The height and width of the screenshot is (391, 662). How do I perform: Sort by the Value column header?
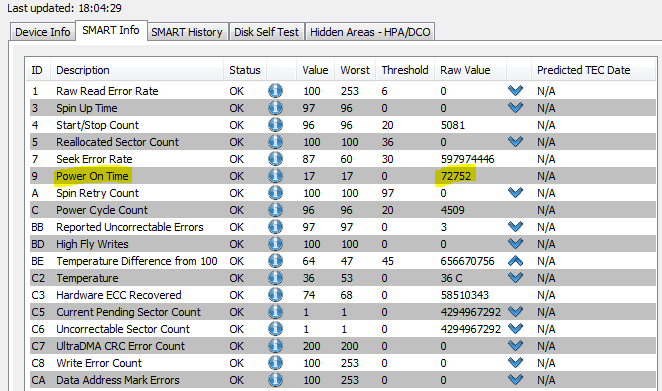click(x=315, y=70)
